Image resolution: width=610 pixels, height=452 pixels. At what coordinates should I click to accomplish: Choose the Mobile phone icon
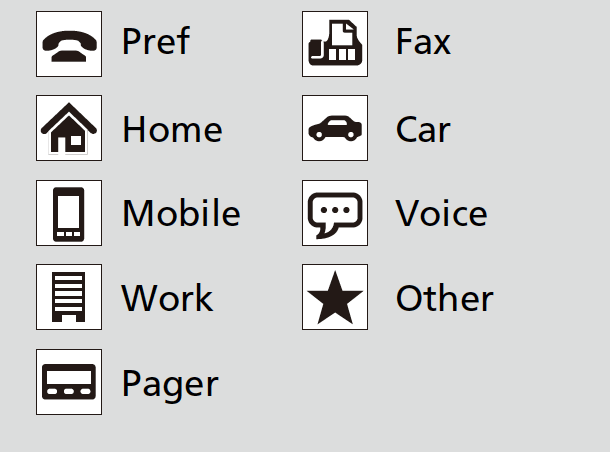pos(69,213)
